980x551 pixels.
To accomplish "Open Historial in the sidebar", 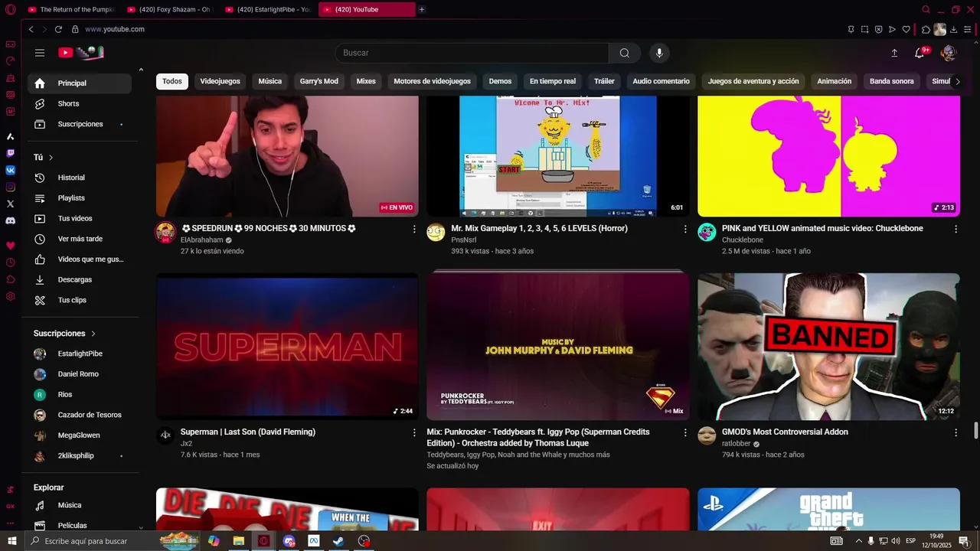I will point(80,178).
